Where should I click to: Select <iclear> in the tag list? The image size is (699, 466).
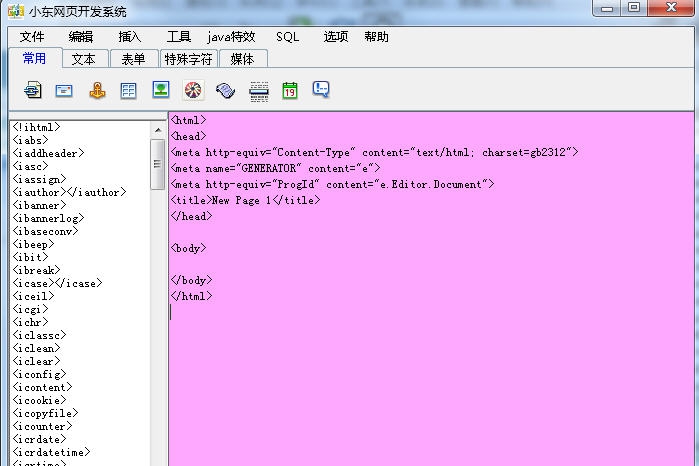tap(37, 361)
